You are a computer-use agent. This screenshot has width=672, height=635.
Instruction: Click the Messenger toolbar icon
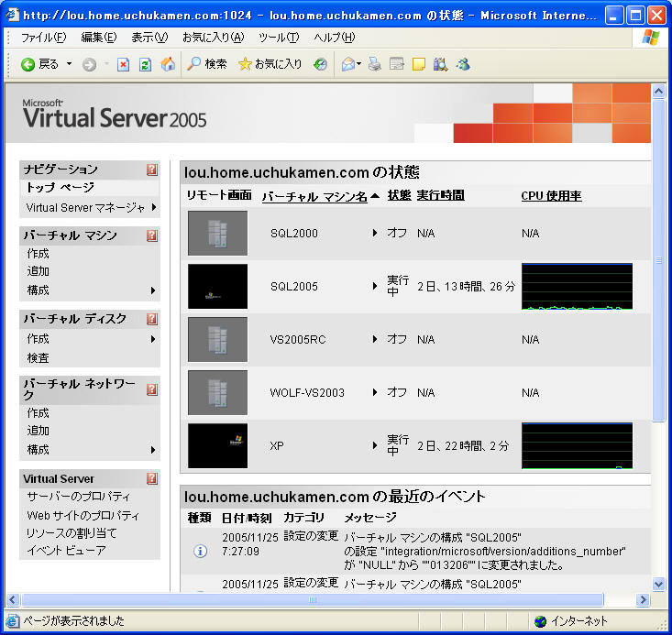tap(463, 64)
